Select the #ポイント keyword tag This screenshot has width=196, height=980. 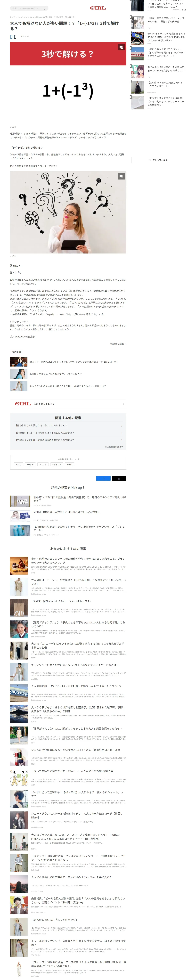(x=57, y=465)
